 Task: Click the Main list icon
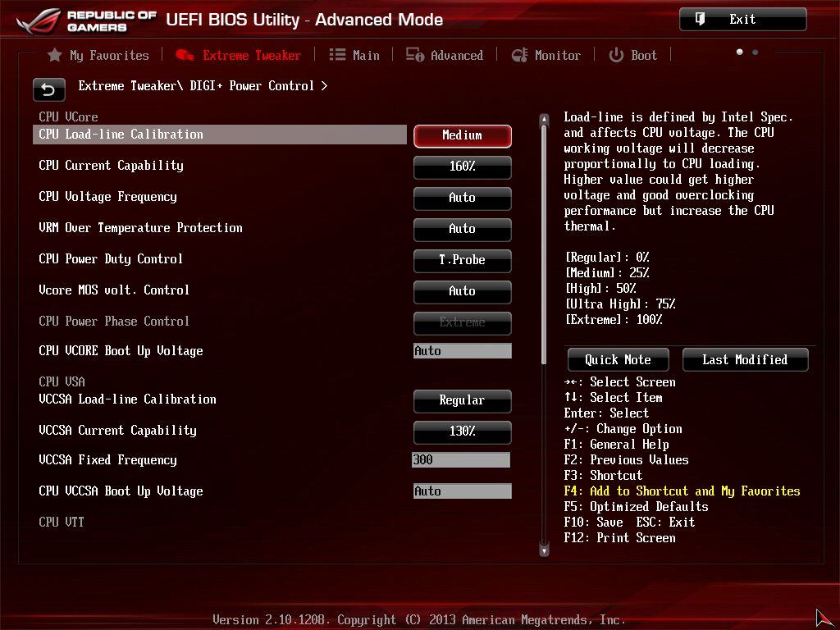coord(337,55)
